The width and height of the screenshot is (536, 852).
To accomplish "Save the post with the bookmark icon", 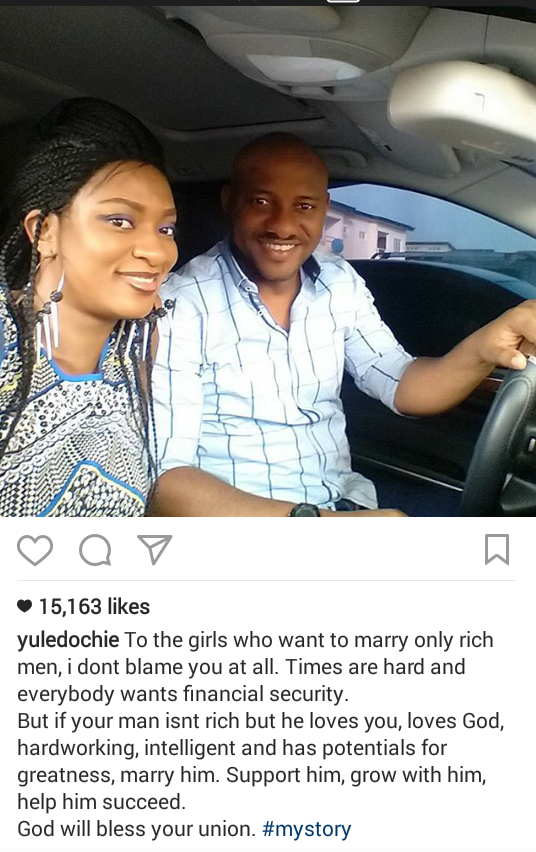I will (x=497, y=549).
